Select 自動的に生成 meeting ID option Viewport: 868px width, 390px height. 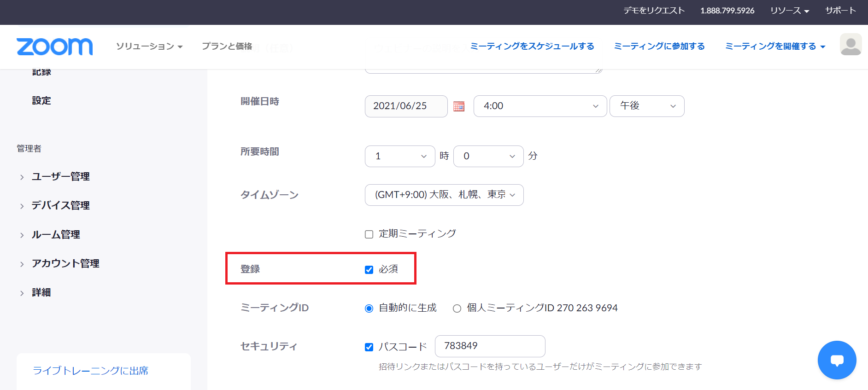coord(369,309)
